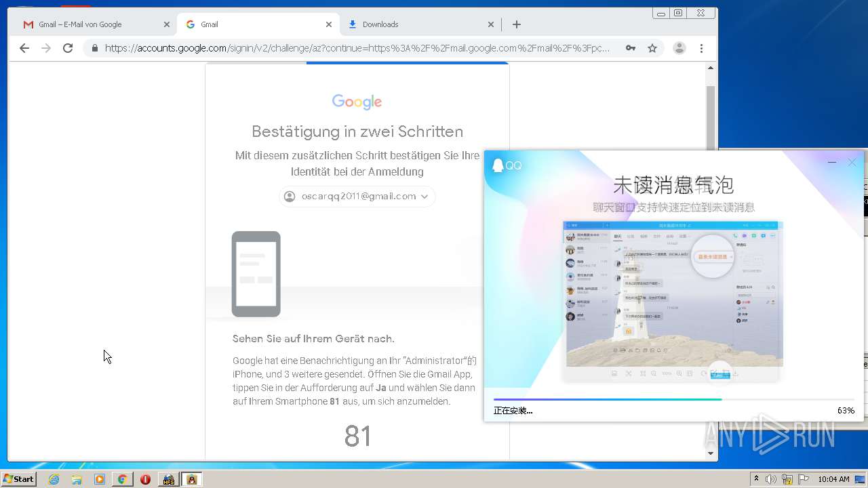Select the Gmail sign-in tab
The image size is (868, 488).
coord(258,24)
